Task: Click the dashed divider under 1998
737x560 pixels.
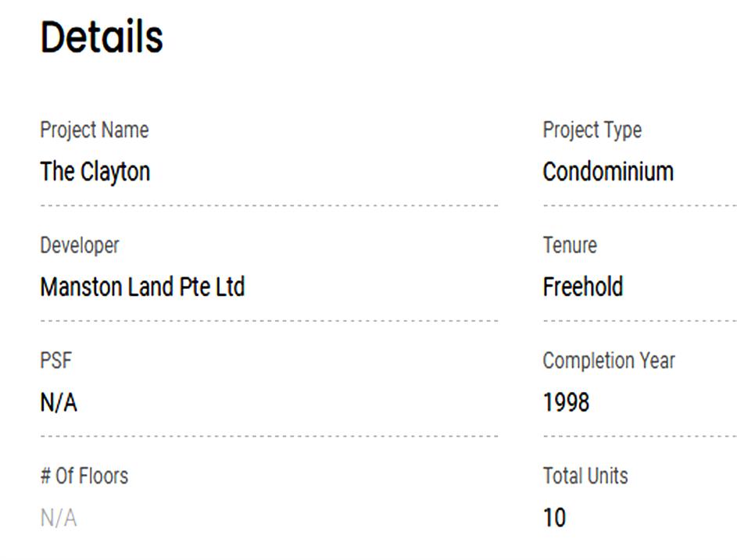Action: 639,436
